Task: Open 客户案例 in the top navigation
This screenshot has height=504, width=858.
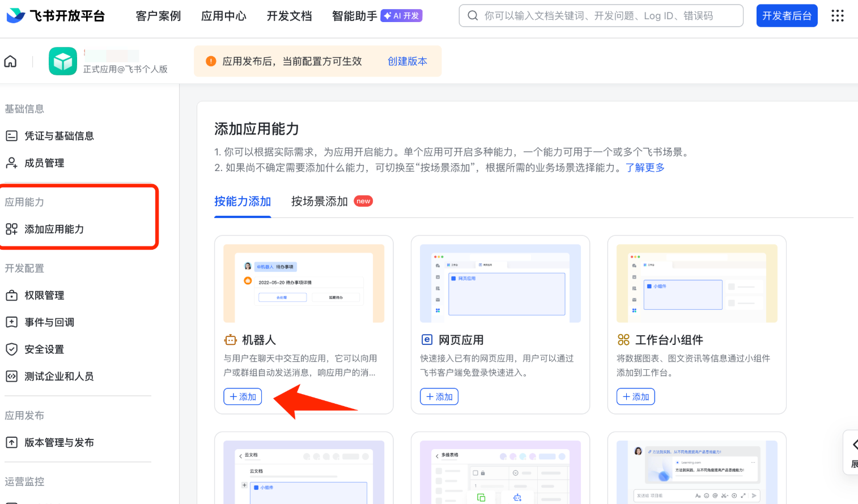Action: click(158, 16)
